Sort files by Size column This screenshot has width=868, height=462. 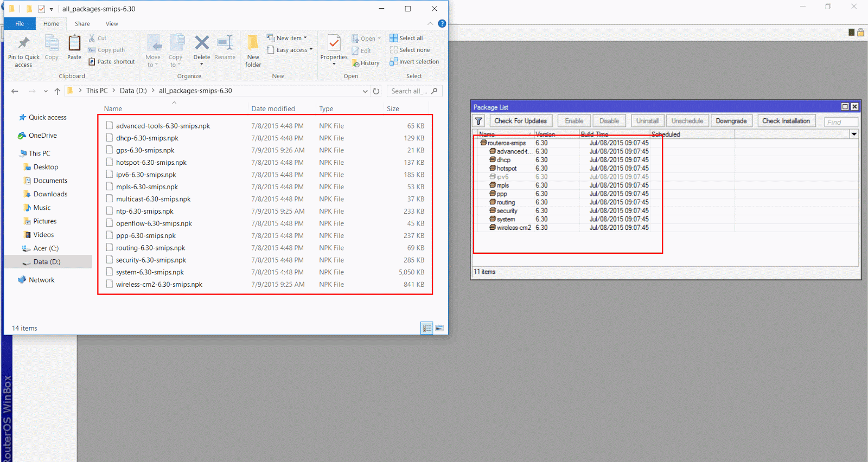393,109
